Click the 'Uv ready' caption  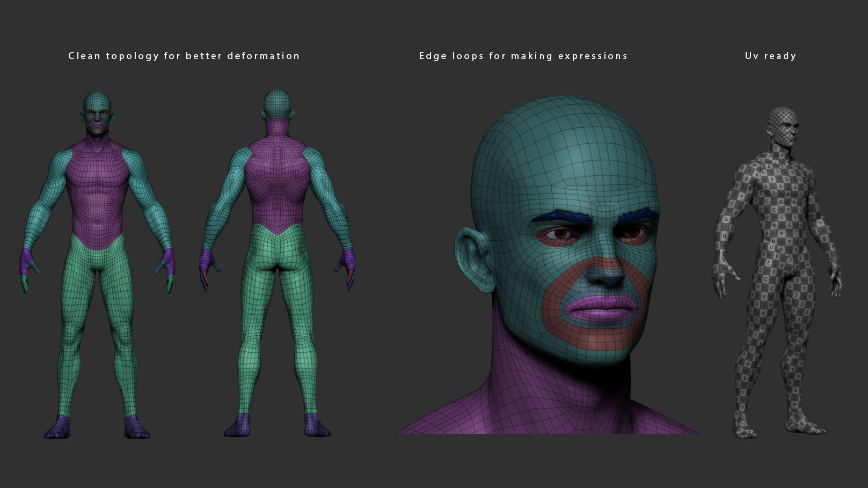(x=771, y=56)
